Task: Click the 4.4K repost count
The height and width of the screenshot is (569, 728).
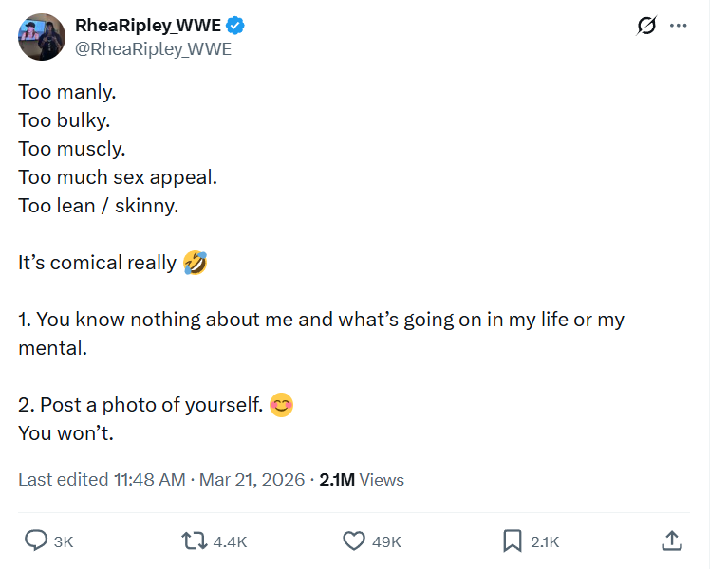Action: [230, 541]
